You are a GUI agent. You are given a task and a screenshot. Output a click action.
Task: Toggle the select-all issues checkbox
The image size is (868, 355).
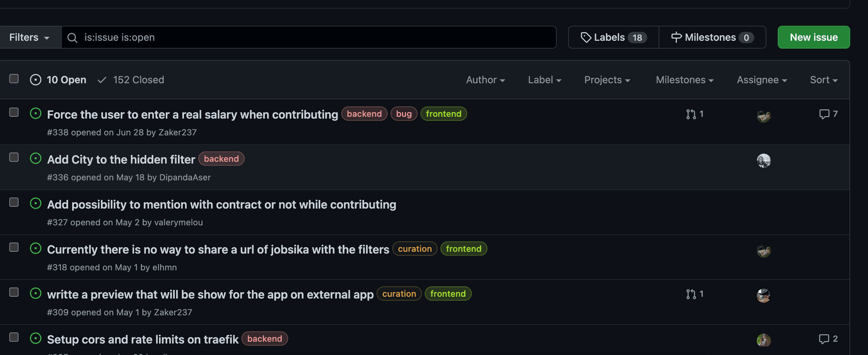point(14,79)
